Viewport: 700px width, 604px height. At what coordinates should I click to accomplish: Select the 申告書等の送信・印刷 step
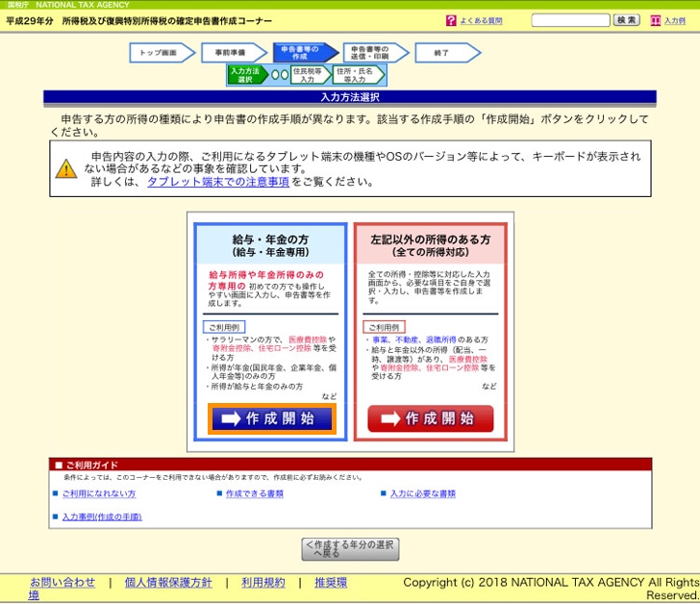click(x=370, y=53)
